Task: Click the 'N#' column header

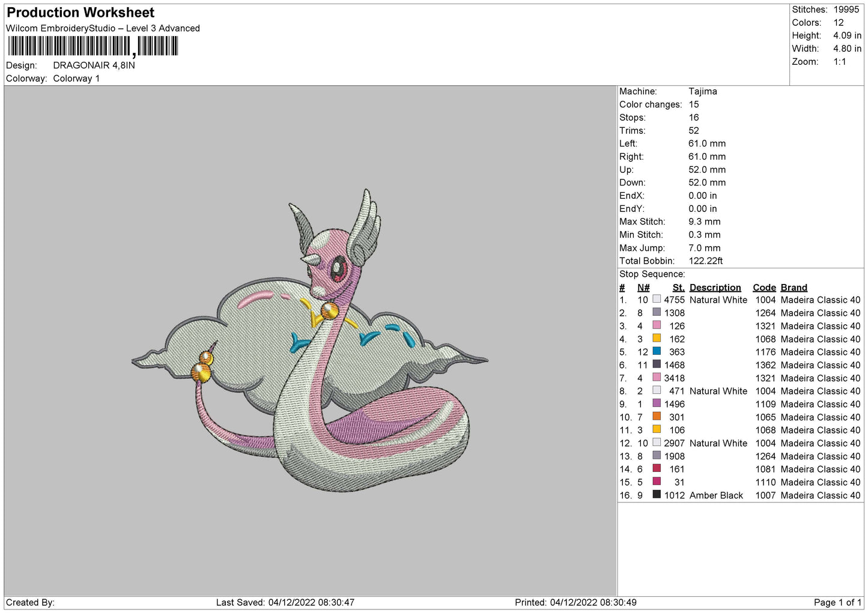Action: click(643, 288)
